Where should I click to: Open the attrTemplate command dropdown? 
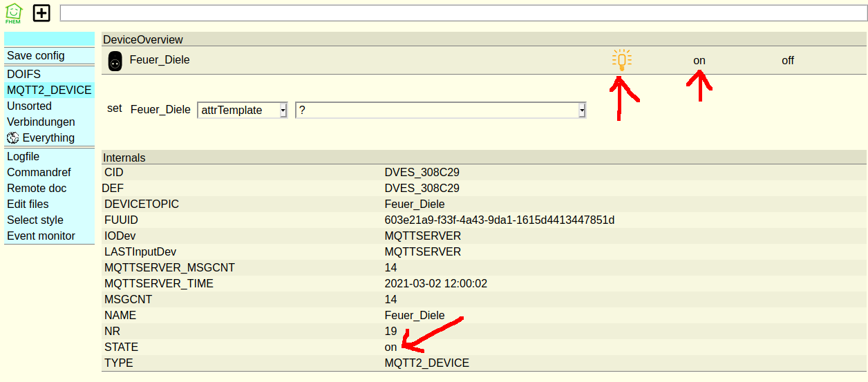(242, 110)
